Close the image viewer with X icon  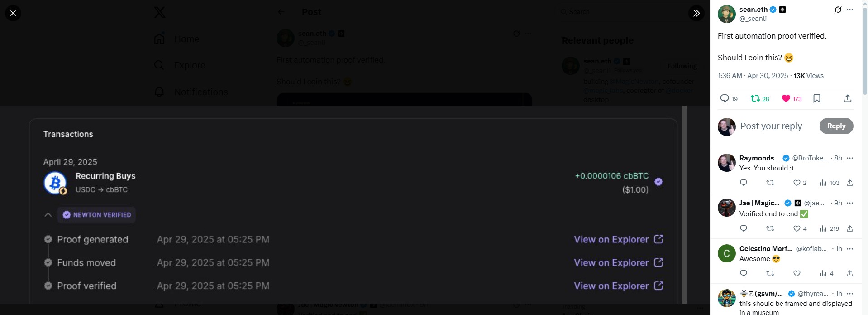tap(13, 13)
